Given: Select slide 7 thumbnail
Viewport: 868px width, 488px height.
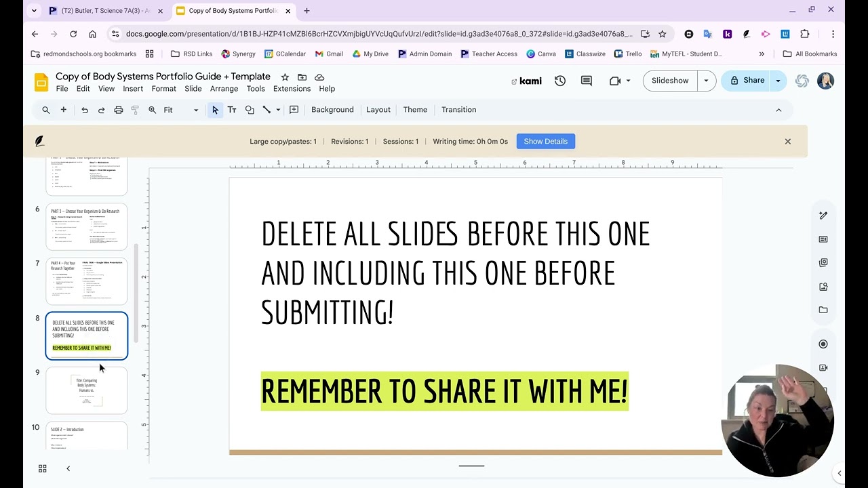Looking at the screenshot, I should pos(86,281).
